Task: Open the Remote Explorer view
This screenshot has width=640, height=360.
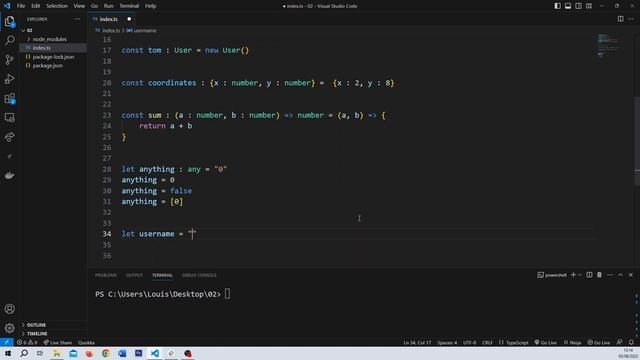Action: tap(9, 118)
